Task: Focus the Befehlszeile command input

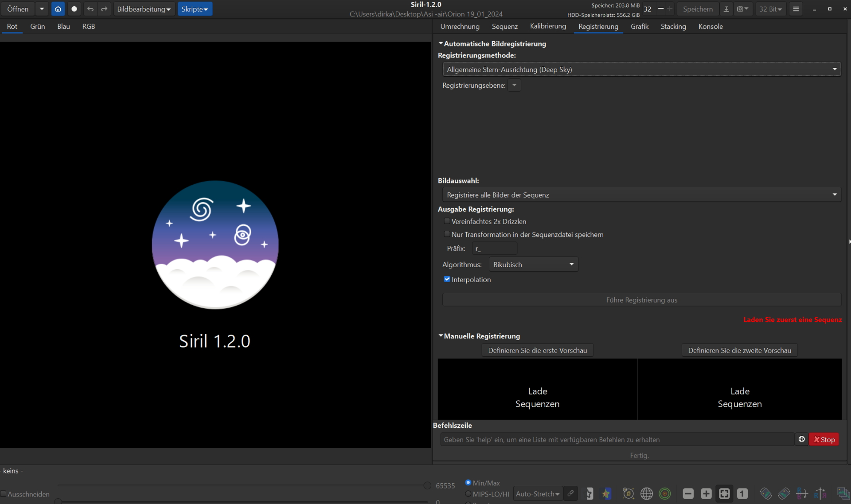Action: pyautogui.click(x=617, y=439)
